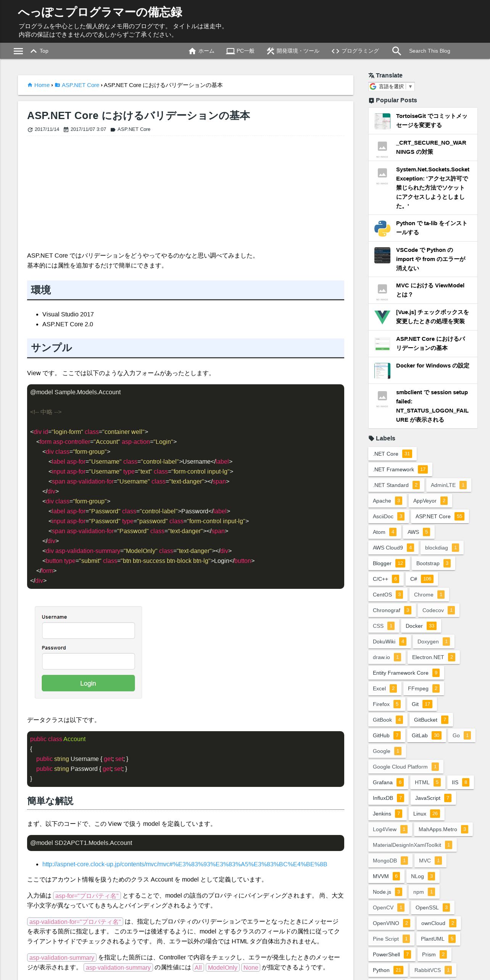Select the .NET Core label
The width and height of the screenshot is (490, 980).
pos(392,454)
